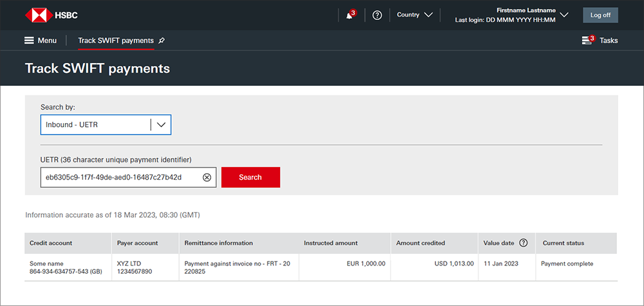
Task: Click the Menu label in navigation bar
Action: (47, 41)
